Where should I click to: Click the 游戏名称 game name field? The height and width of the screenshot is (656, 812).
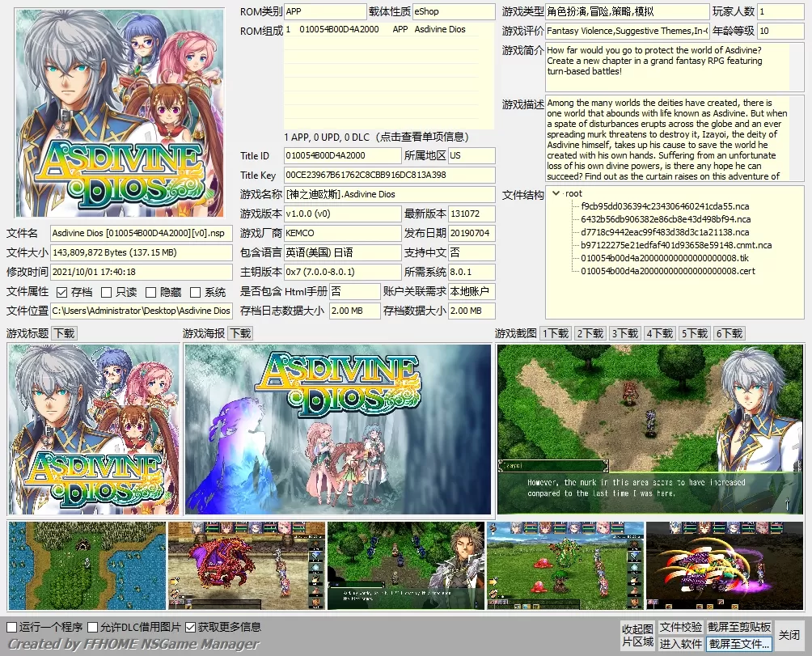click(x=390, y=194)
